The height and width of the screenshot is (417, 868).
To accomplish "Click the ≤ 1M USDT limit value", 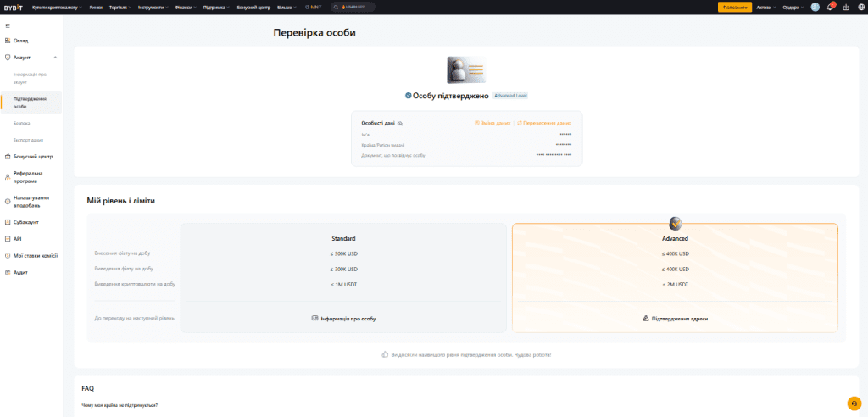I will pyautogui.click(x=343, y=285).
